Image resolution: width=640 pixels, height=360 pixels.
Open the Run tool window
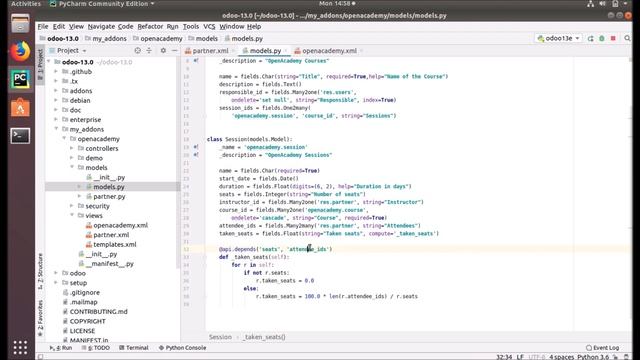tap(61, 348)
